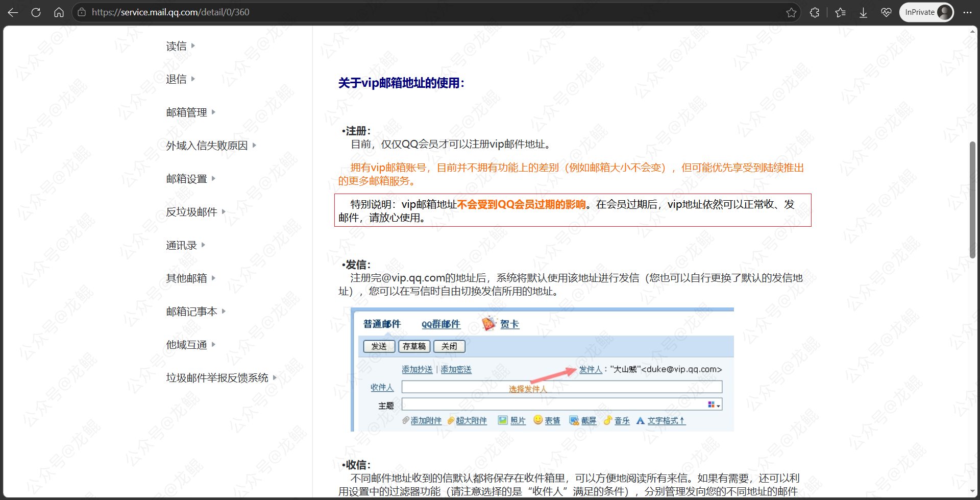
Task: Open the browser home page
Action: (59, 12)
